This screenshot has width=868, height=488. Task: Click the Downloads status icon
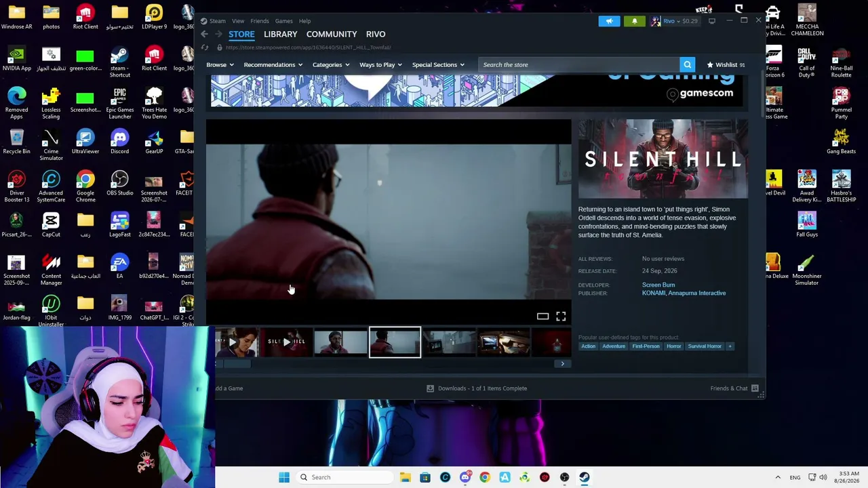coord(430,388)
